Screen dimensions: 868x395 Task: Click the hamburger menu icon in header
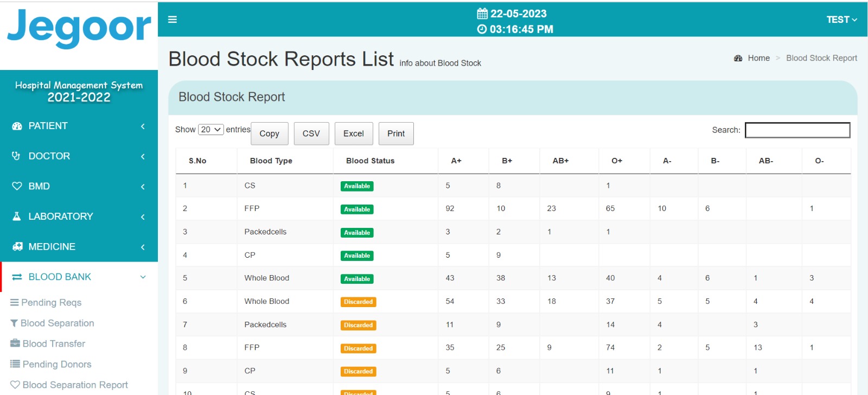173,20
